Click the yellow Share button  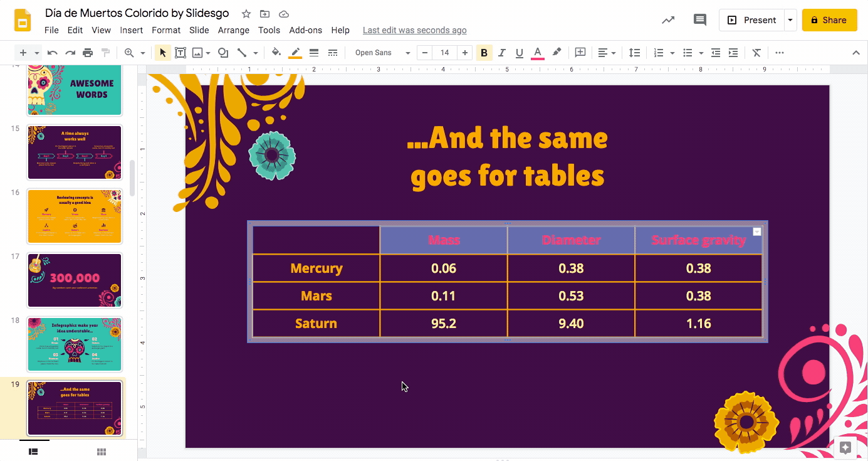point(829,20)
